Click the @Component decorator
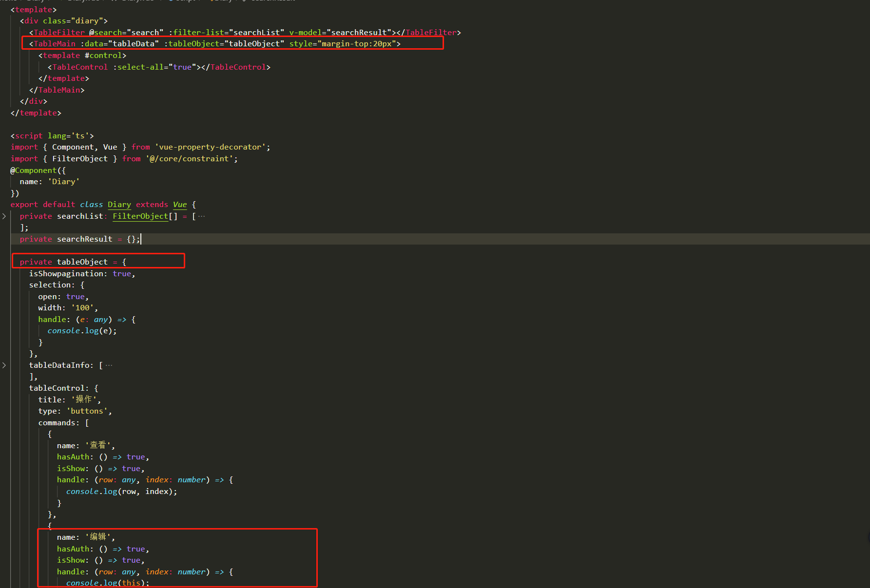The width and height of the screenshot is (870, 588). click(34, 171)
